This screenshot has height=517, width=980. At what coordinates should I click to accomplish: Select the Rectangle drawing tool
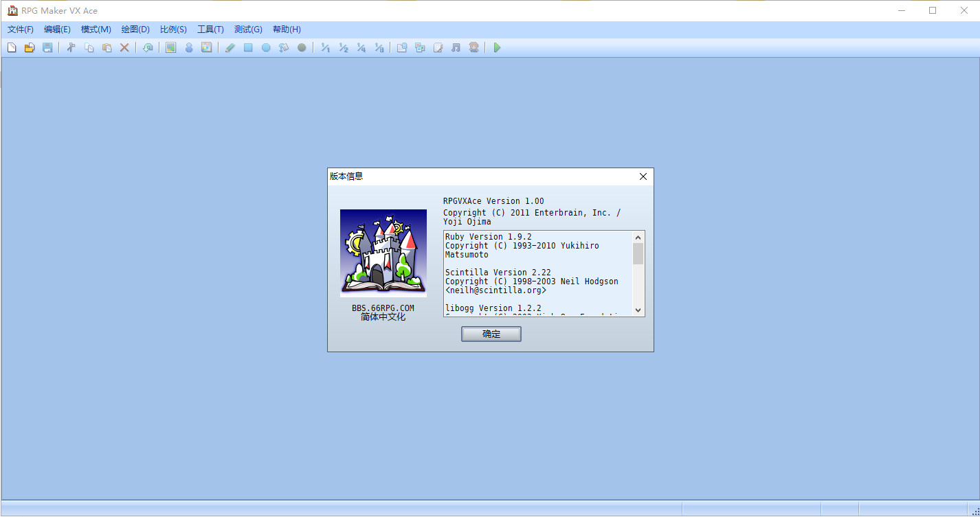(x=248, y=47)
